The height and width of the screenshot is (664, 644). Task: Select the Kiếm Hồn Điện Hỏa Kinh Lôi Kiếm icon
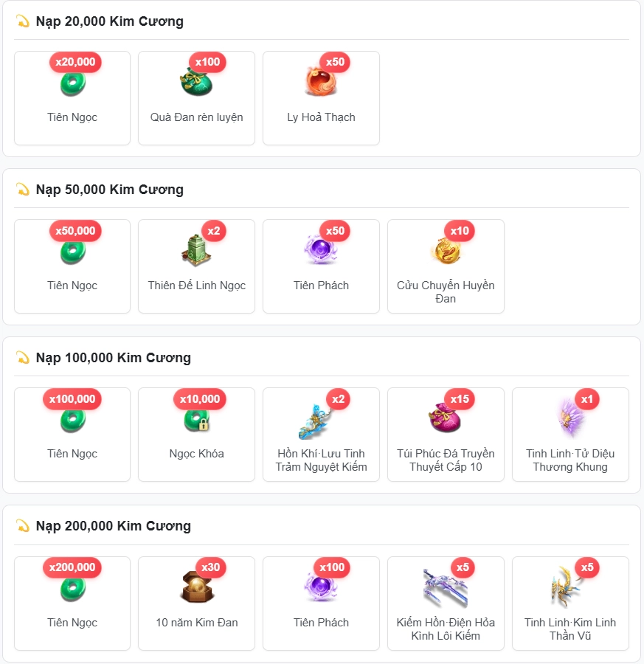[x=446, y=588]
